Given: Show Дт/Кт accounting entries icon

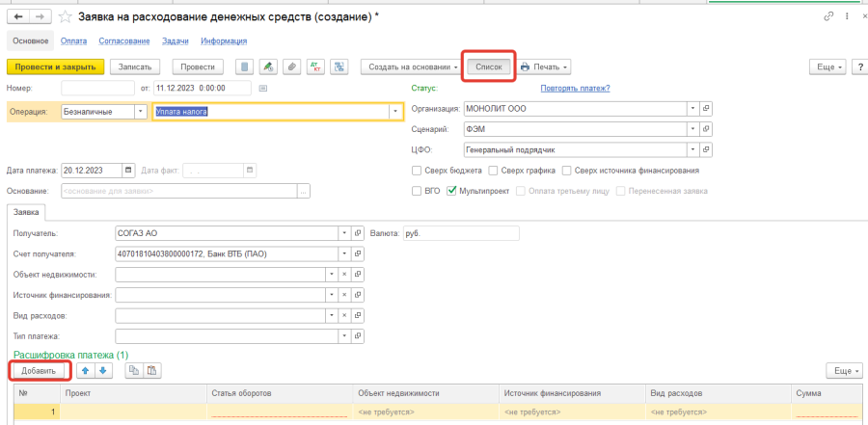Looking at the screenshot, I should 315,67.
